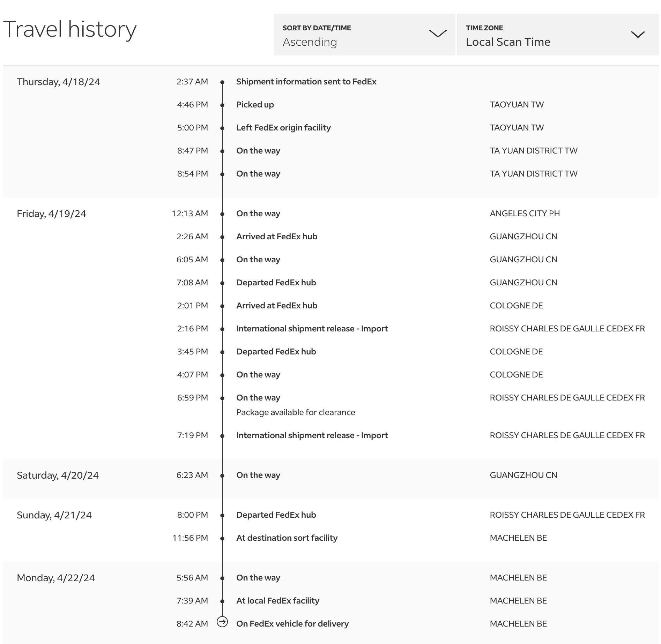Click the timeline dot for Picked up
Image resolution: width=661 pixels, height=644 pixels.
coord(222,105)
